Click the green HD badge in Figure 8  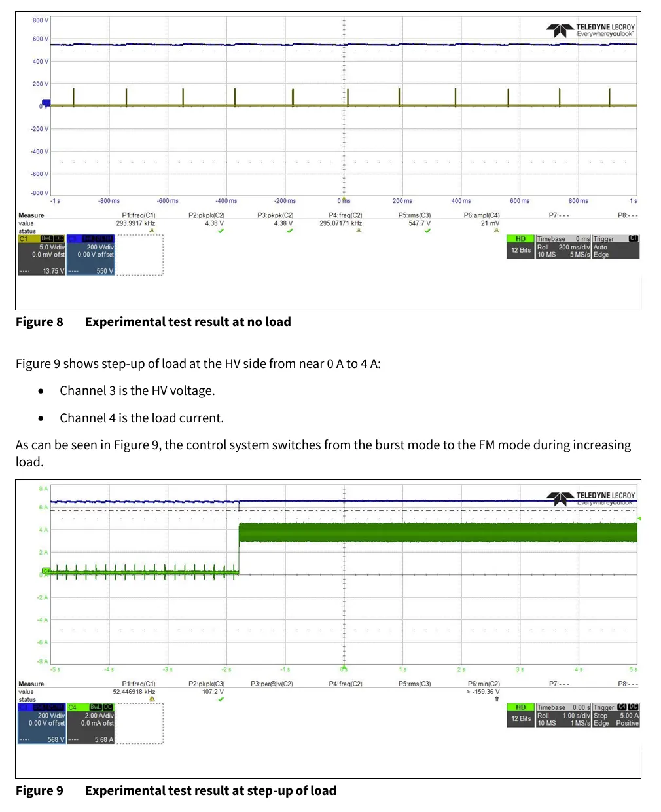(521, 239)
